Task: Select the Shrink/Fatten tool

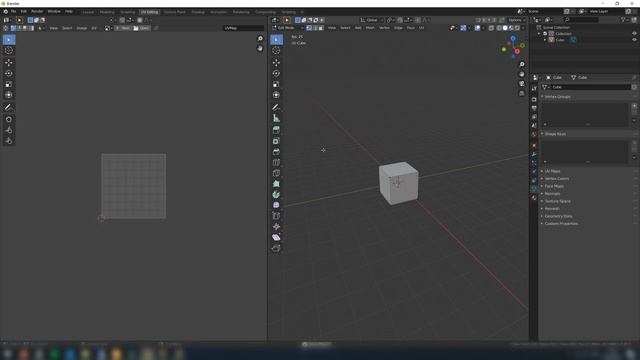Action: tap(276, 227)
